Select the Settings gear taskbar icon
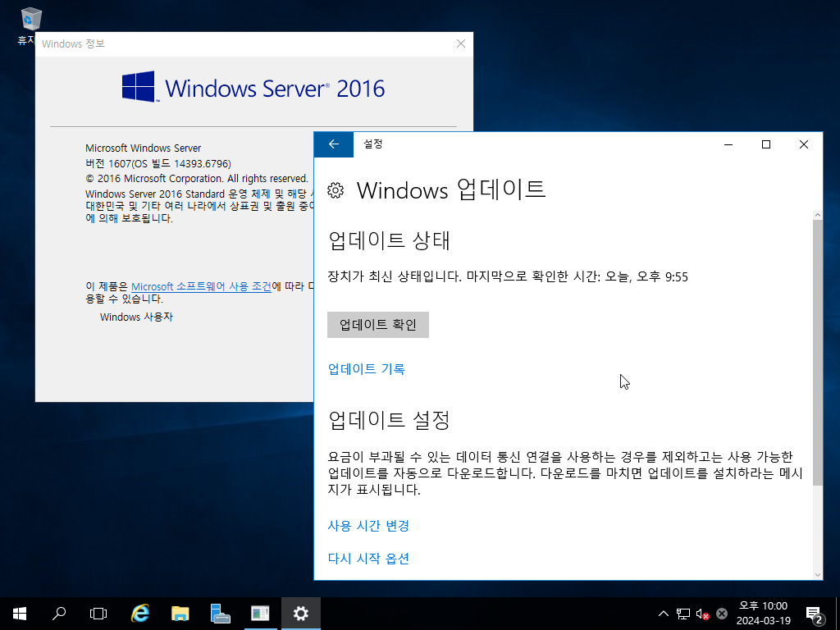Viewport: 840px width, 630px height. (x=300, y=614)
